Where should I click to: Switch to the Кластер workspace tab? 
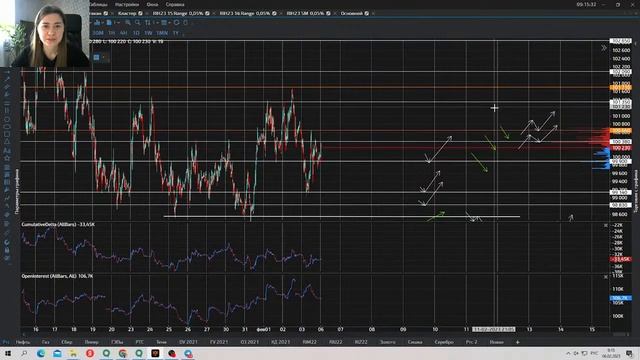tap(127, 13)
